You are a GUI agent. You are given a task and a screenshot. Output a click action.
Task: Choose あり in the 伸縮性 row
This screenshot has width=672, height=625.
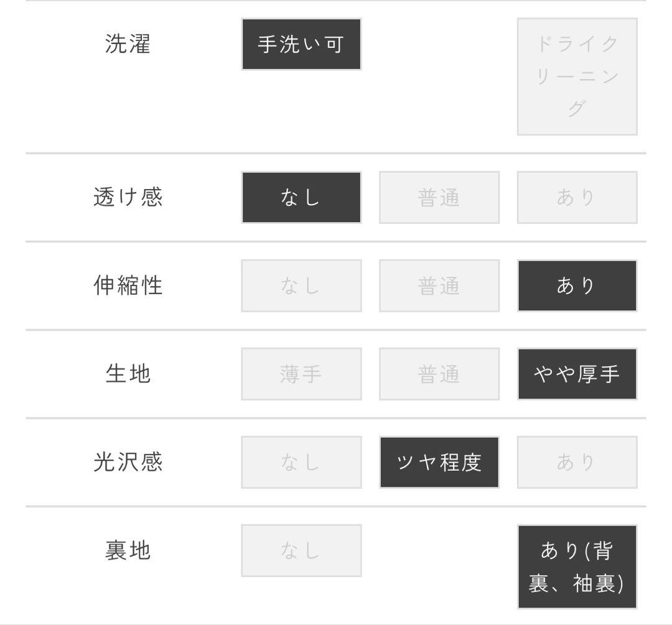577,286
